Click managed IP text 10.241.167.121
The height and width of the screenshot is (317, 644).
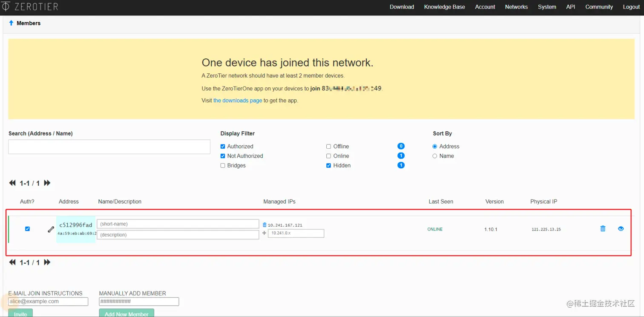285,225
